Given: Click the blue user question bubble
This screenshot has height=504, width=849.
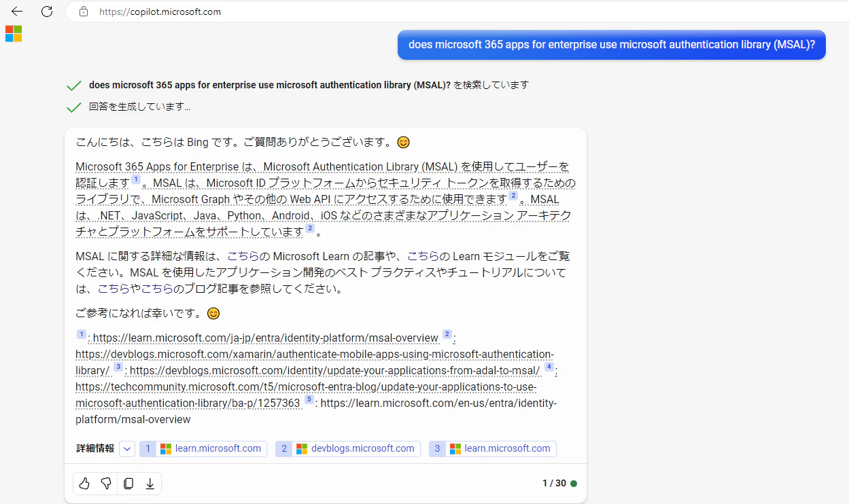Looking at the screenshot, I should point(612,45).
